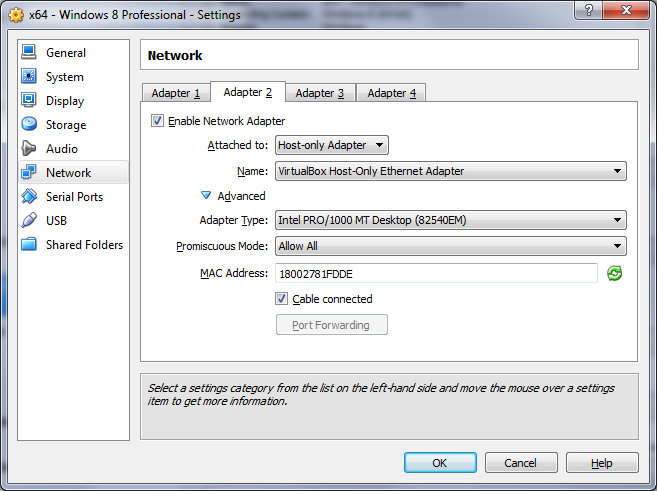The height and width of the screenshot is (491, 657).
Task: Click the Display monitor icon
Action: (28, 100)
